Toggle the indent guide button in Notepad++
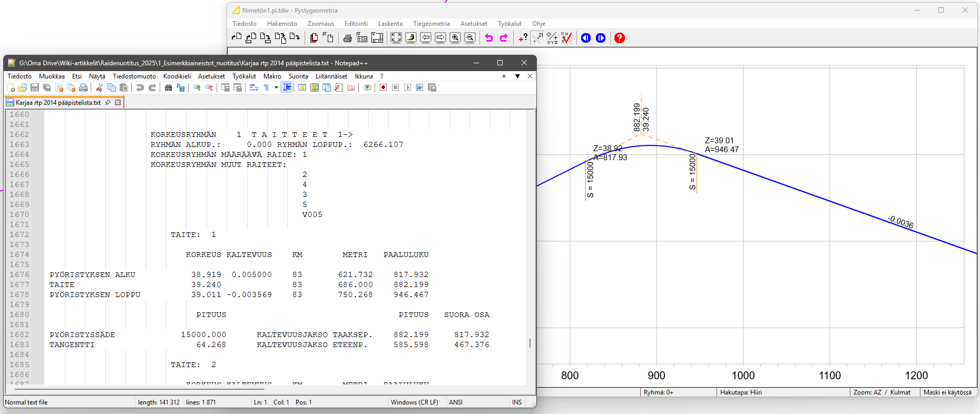The height and width of the screenshot is (414, 980). [x=287, y=87]
